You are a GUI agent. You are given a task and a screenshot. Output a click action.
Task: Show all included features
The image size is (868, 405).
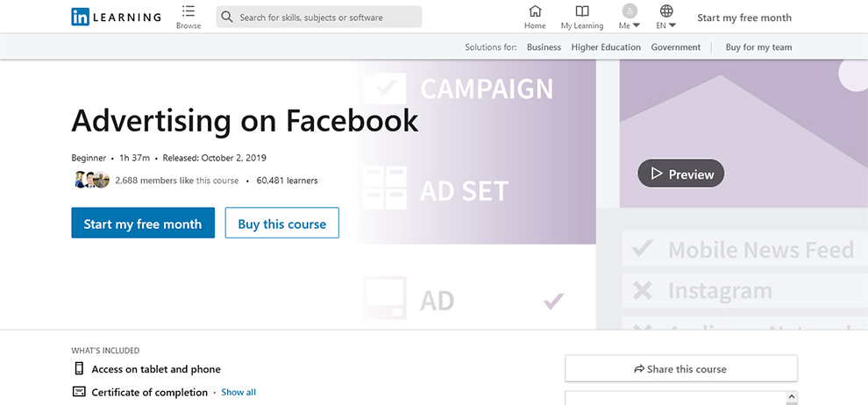point(238,392)
